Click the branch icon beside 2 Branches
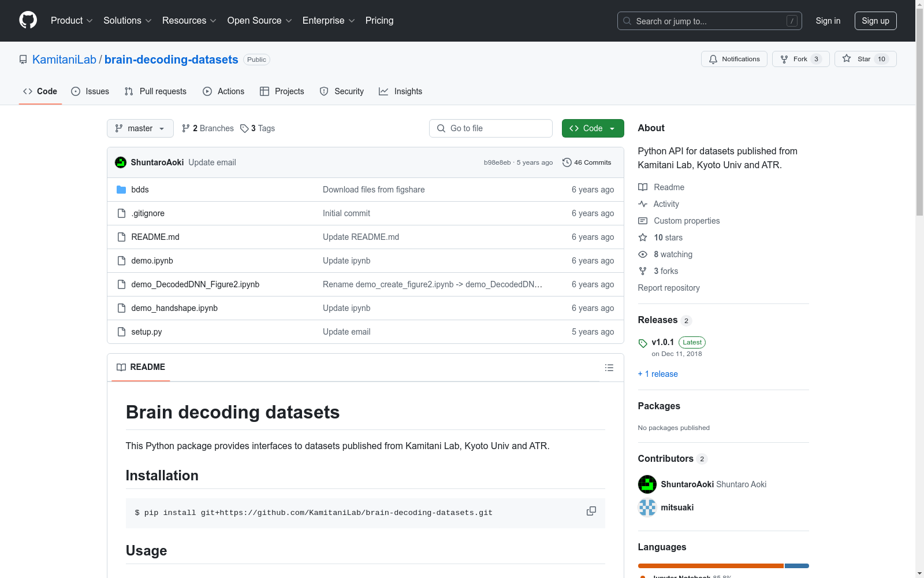 click(x=186, y=128)
